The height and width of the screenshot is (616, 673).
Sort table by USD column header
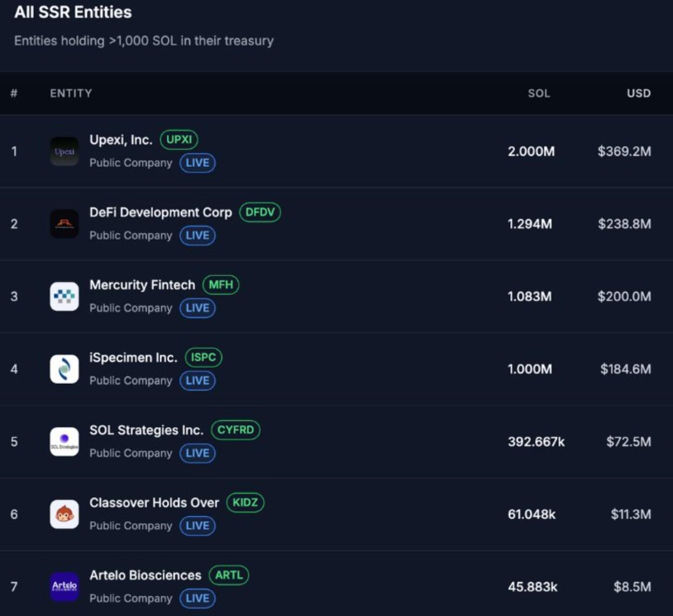tap(638, 93)
